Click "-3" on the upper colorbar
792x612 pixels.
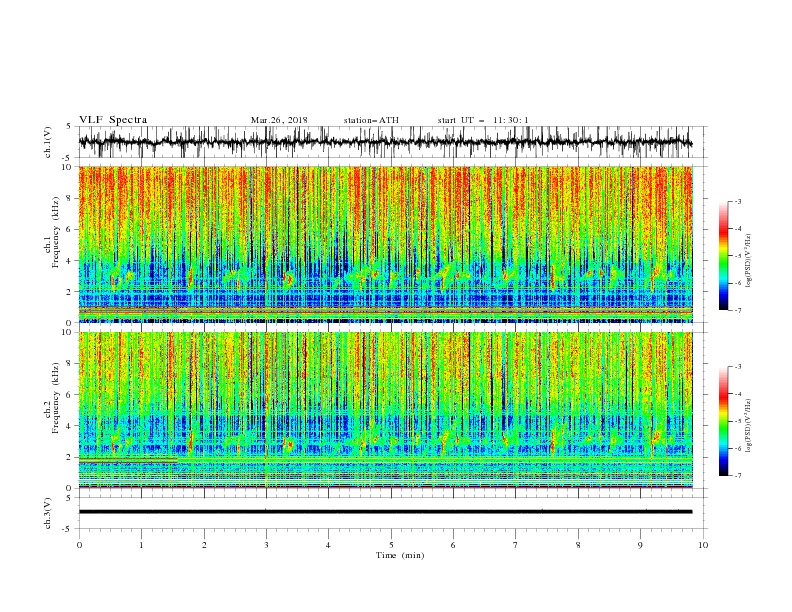point(738,201)
